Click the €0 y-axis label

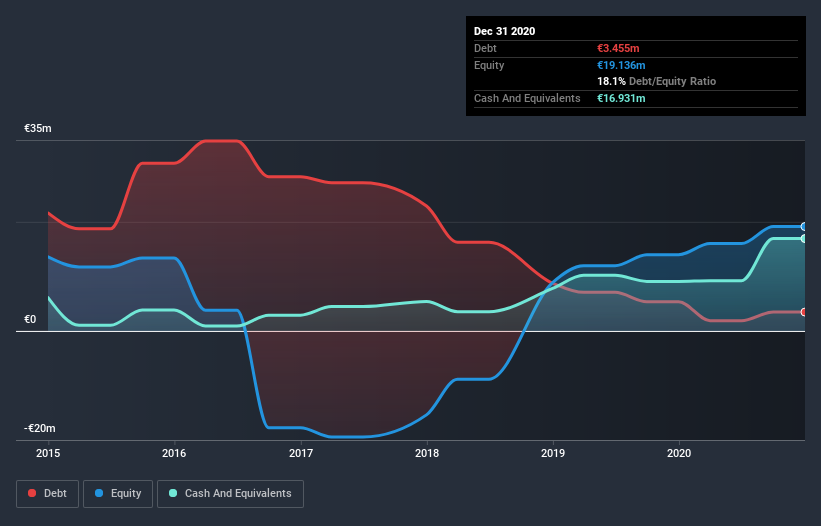(30, 319)
